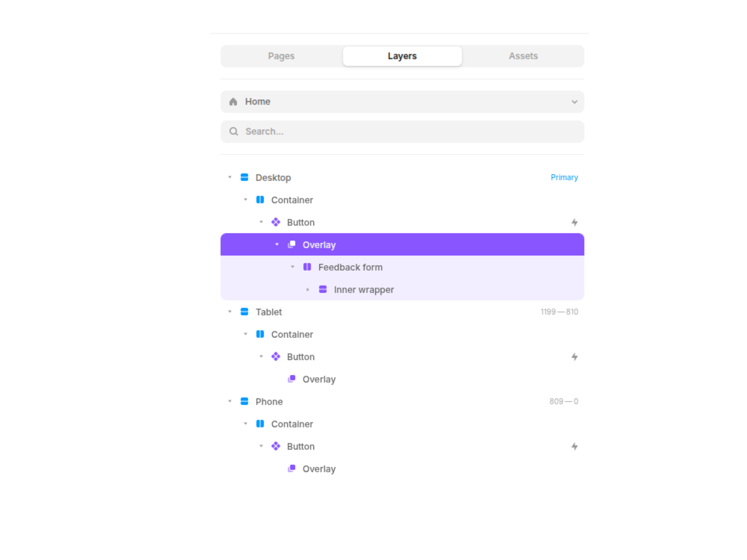Click the Phone Container column icon
The height and width of the screenshot is (560, 747).
tap(260, 424)
